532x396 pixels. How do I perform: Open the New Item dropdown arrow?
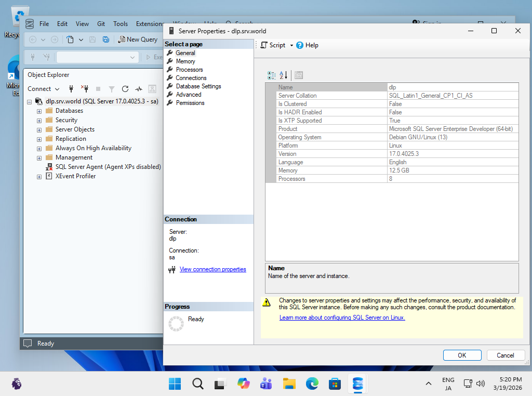coord(81,39)
